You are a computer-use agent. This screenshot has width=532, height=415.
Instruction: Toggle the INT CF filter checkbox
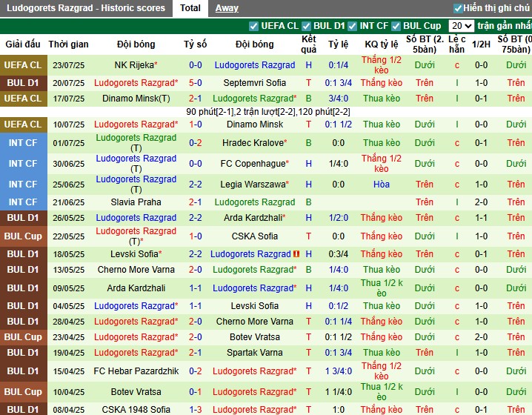point(352,26)
